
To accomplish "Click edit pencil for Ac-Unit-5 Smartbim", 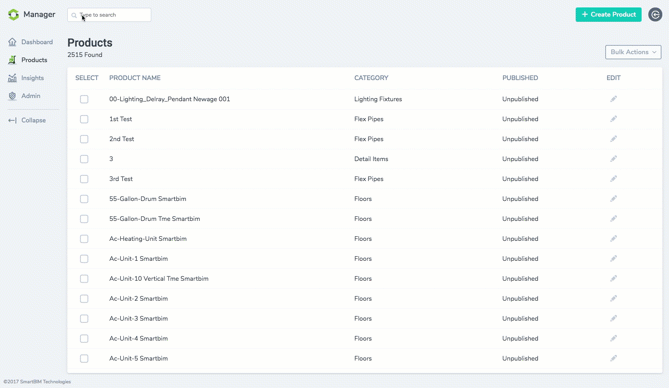I will (x=613, y=359).
